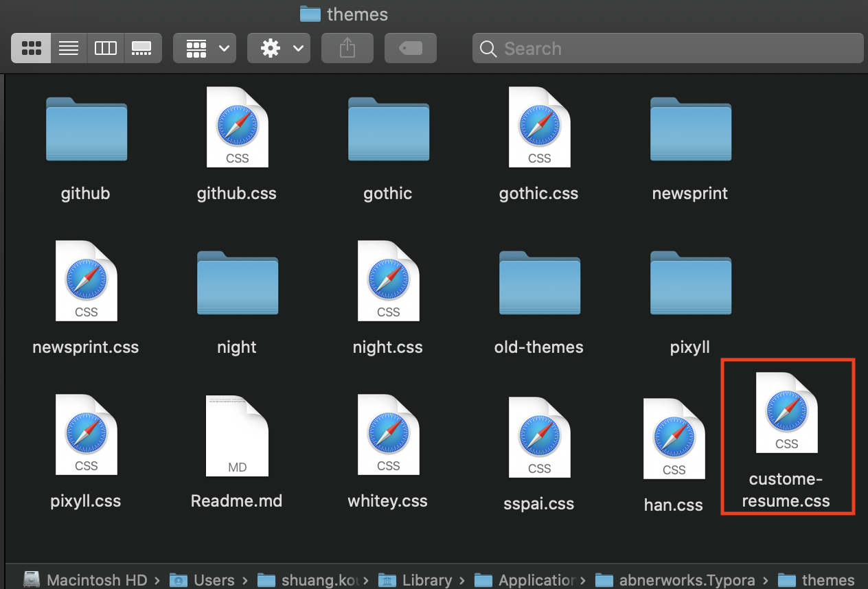Viewport: 868px width, 589px height.
Task: Click the github folder name label
Action: pos(86,194)
